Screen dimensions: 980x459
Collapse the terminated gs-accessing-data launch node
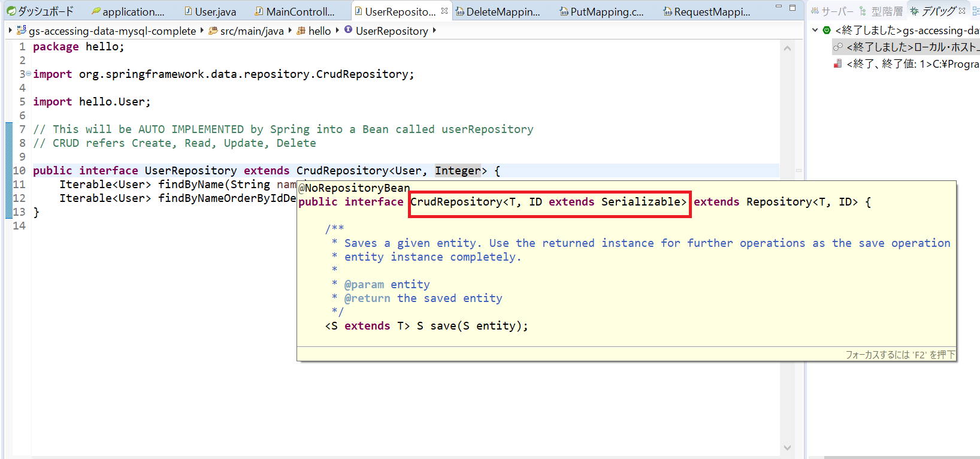pos(815,30)
